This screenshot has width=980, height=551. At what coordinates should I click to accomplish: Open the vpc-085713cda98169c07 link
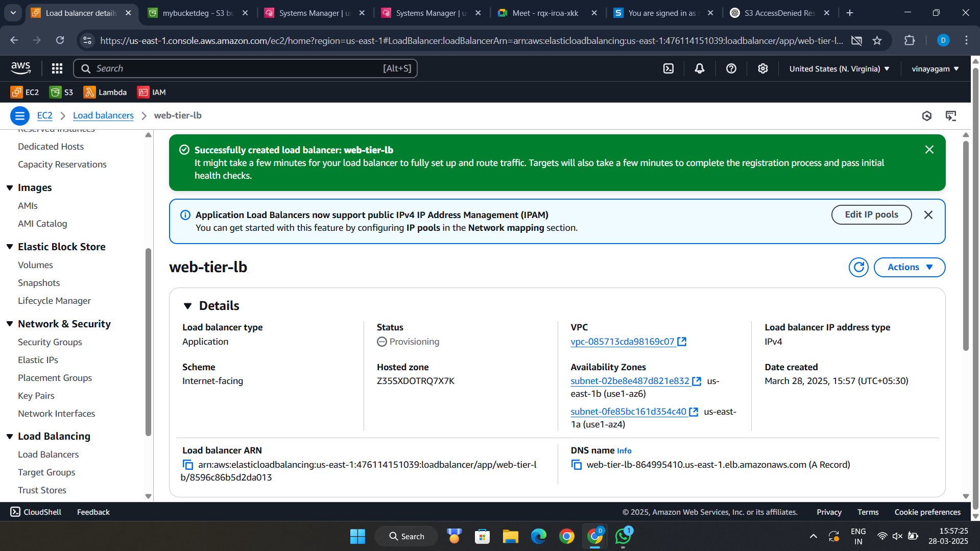pyautogui.click(x=623, y=342)
